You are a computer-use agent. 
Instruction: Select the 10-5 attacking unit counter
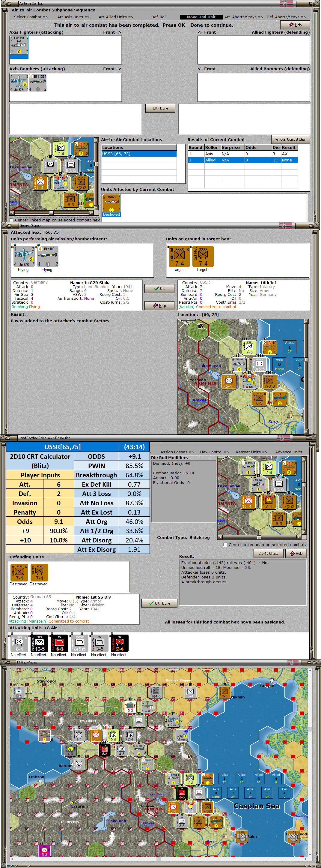(39, 643)
